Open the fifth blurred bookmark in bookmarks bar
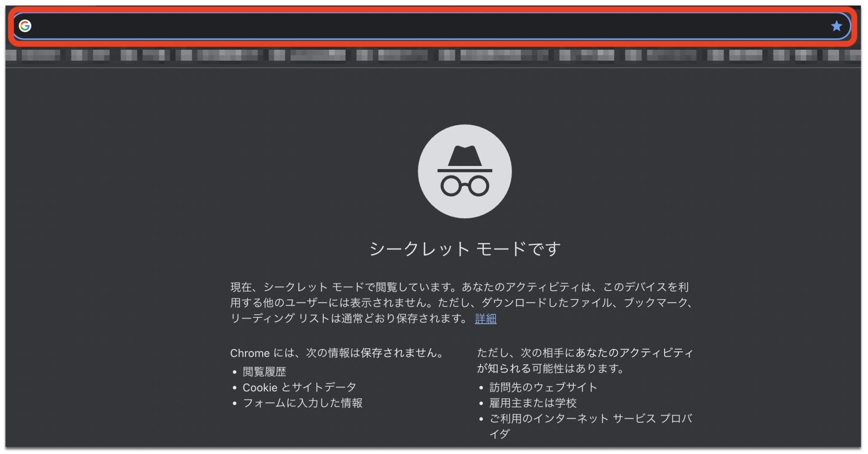868x454 pixels. click(307, 55)
